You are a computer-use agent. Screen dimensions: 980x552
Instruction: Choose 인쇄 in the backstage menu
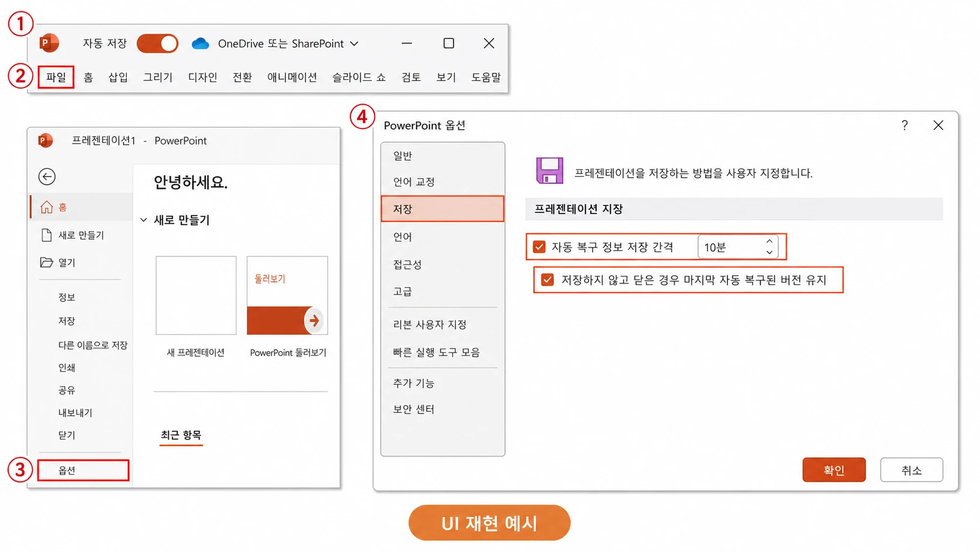point(67,368)
